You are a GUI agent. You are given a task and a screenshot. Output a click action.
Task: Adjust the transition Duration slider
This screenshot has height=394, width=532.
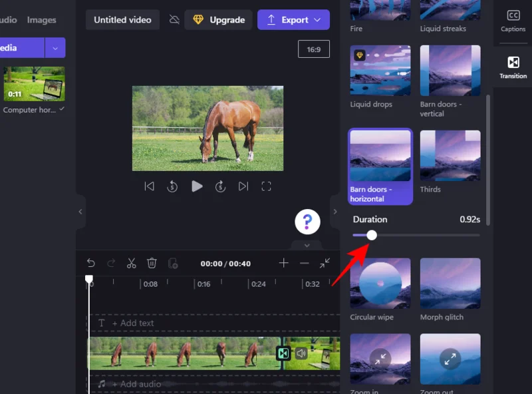[371, 235]
